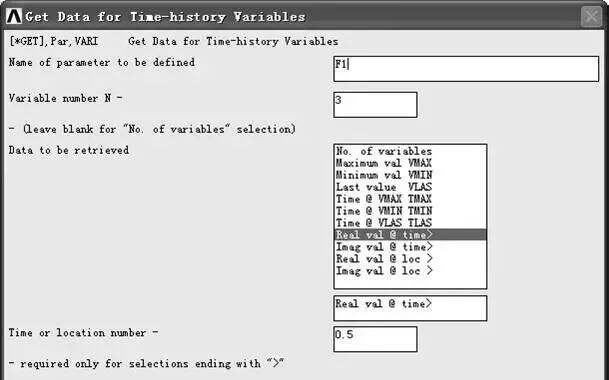Viewport: 609px width, 380px height.
Task: Click the Time or location number field
Action: pos(376,339)
